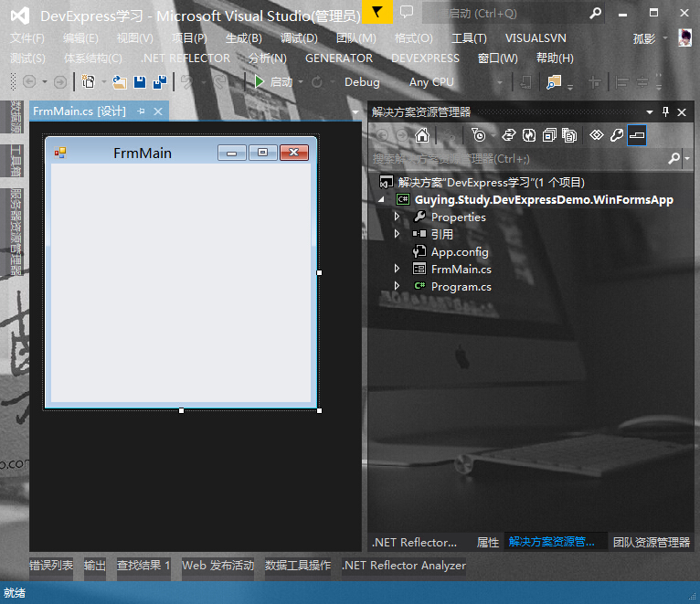The height and width of the screenshot is (604, 700).
Task: Open Properties with the wrench icon
Action: pos(617,135)
